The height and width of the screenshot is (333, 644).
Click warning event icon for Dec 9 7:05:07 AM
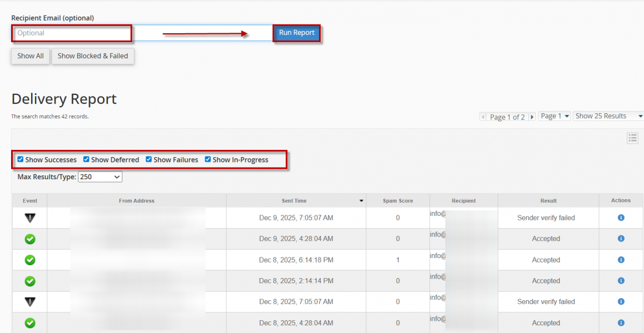click(x=30, y=218)
